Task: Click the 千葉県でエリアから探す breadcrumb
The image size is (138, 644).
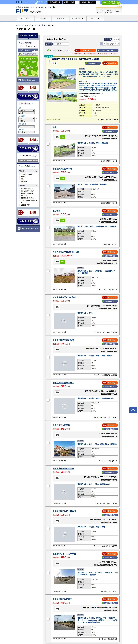Action: (x=37, y=25)
